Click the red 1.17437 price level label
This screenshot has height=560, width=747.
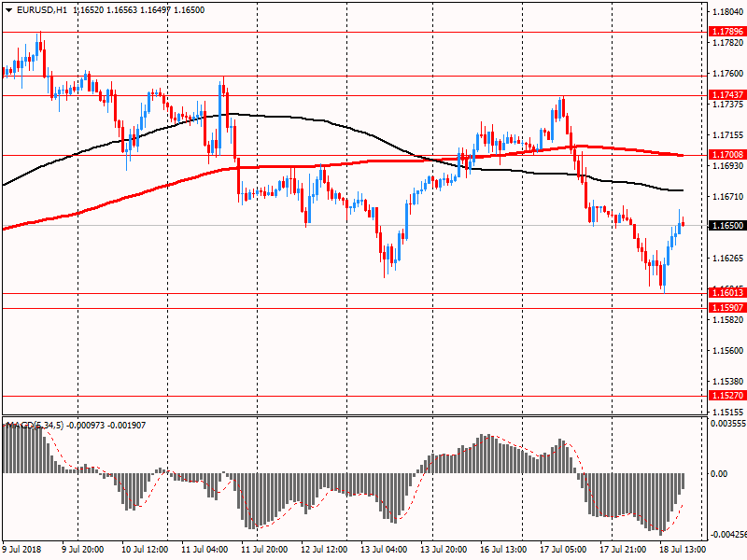click(x=727, y=95)
